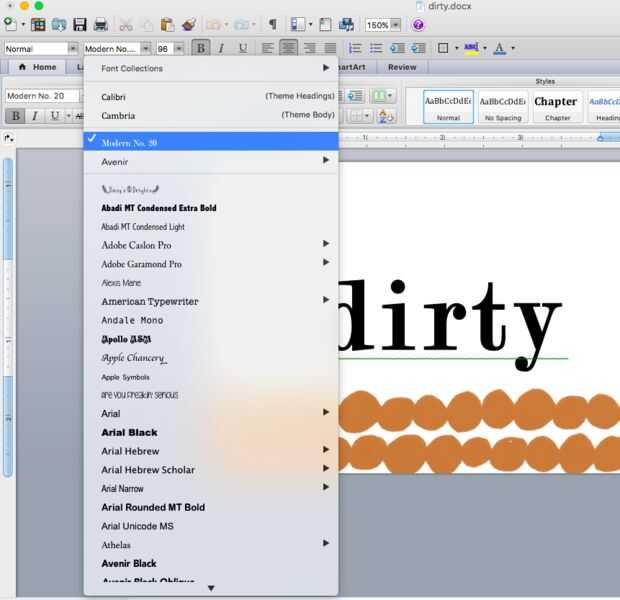The image size is (620, 600).
Task: Open the toolbar font name dropdown arrow
Action: [x=146, y=49]
